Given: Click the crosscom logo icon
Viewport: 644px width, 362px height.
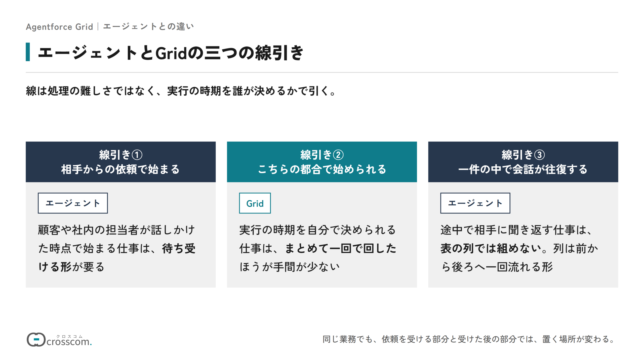Looking at the screenshot, I should 36,339.
